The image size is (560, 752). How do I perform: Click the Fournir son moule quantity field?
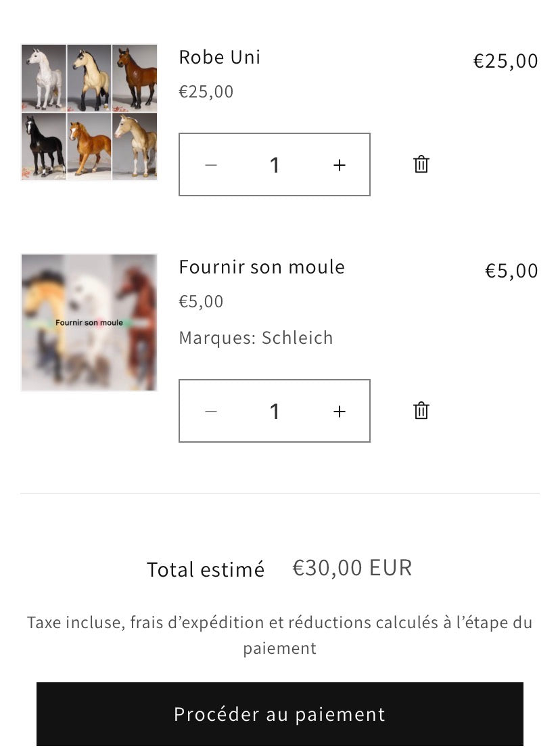click(275, 412)
